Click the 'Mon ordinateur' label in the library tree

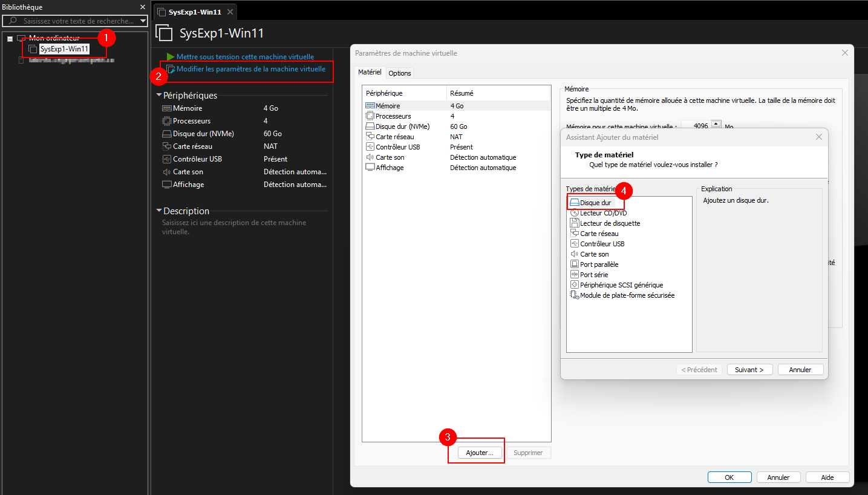point(54,38)
